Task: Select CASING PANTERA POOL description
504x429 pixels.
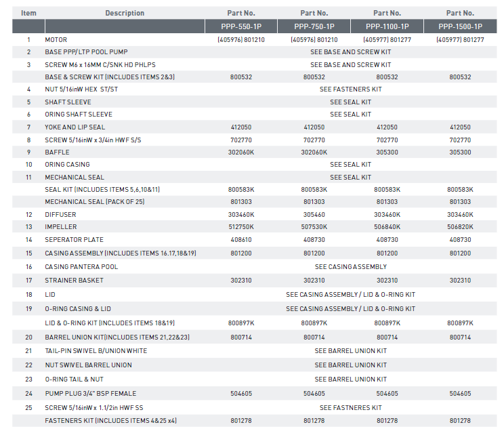Action: click(81, 267)
